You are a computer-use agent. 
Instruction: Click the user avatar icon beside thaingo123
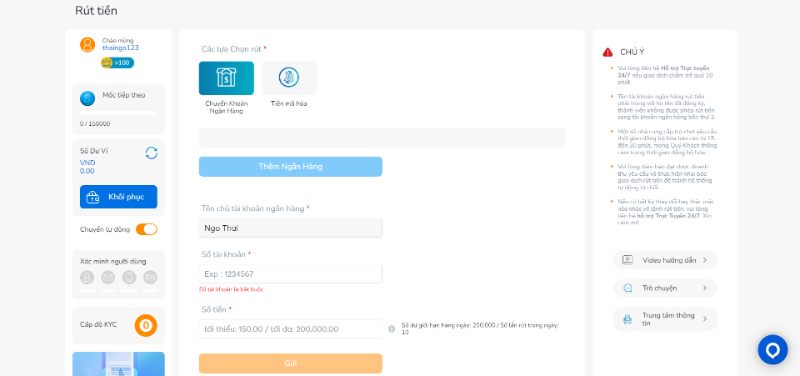87,45
